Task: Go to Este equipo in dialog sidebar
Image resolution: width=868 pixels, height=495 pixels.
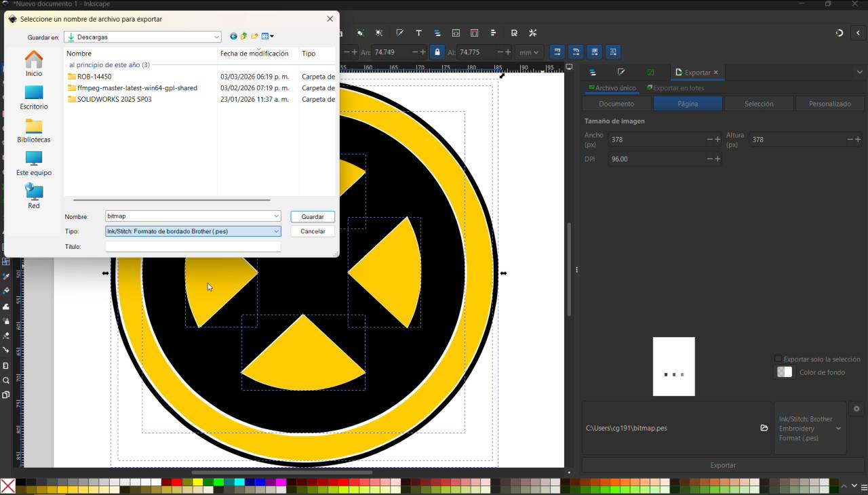Action: point(34,163)
